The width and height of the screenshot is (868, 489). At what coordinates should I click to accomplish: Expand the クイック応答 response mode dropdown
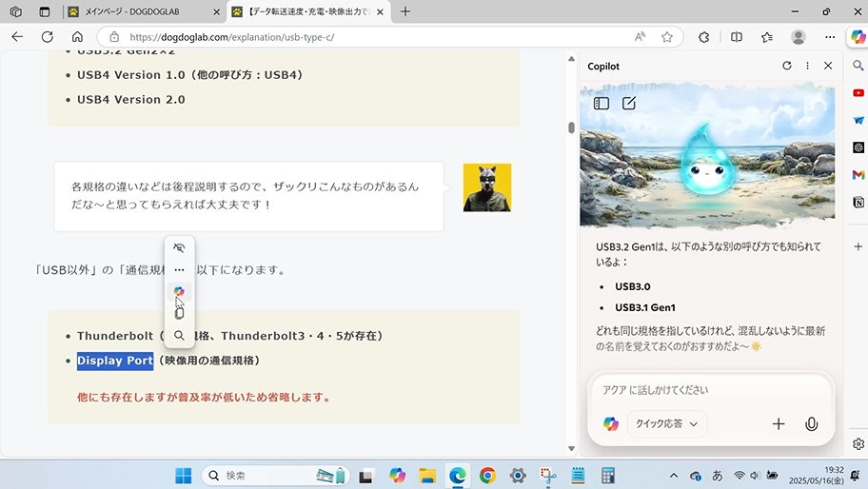[x=666, y=424]
